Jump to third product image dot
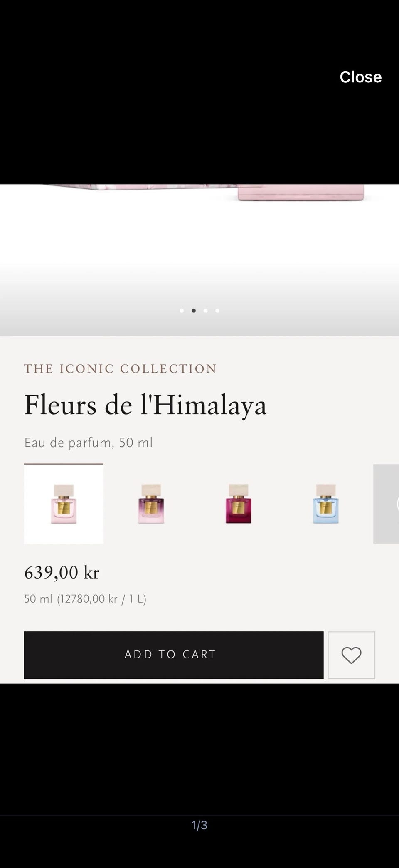Viewport: 399px width, 868px height. pos(205,310)
